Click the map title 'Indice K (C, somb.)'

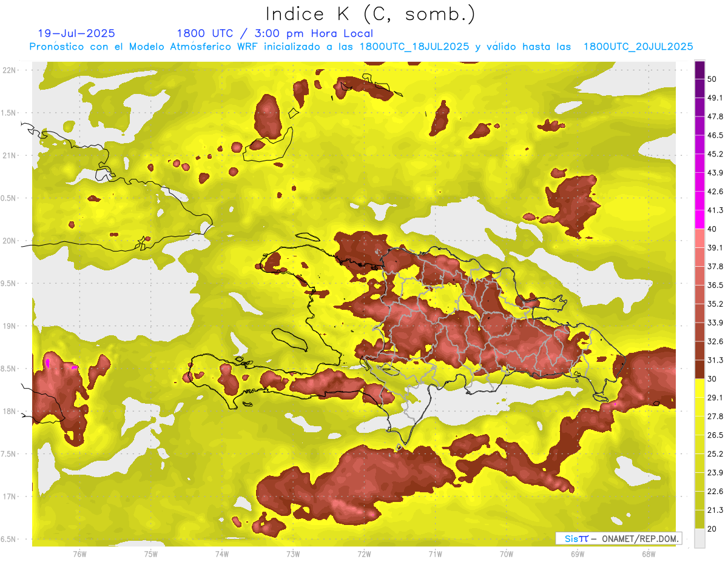pyautogui.click(x=369, y=13)
